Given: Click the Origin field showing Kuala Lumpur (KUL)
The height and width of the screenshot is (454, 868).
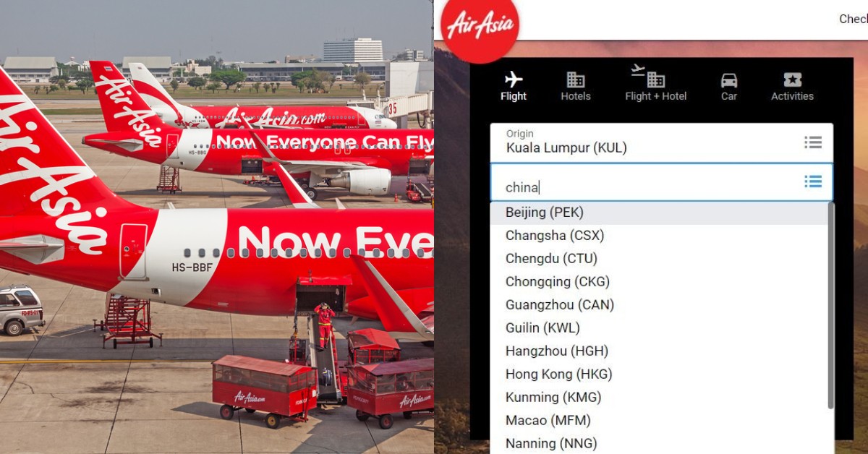Looking at the screenshot, I should click(x=661, y=142).
